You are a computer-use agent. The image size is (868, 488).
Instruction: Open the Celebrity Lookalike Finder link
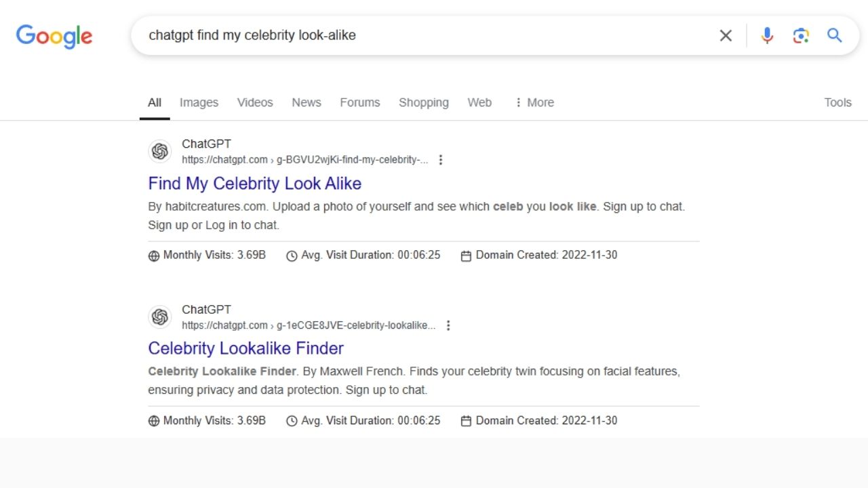point(246,348)
